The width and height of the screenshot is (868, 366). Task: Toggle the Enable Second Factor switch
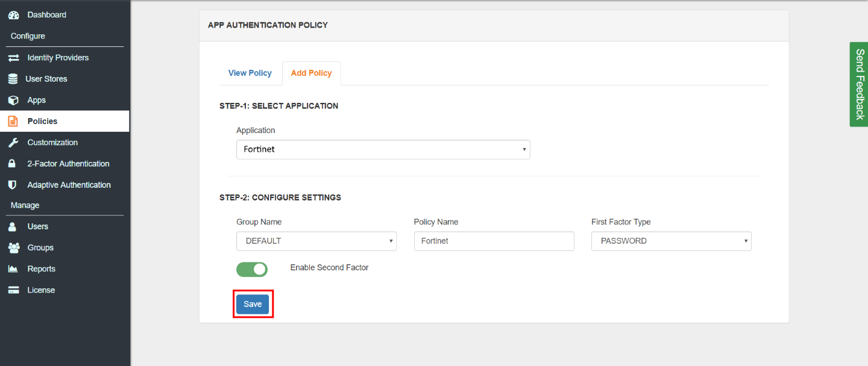[252, 269]
